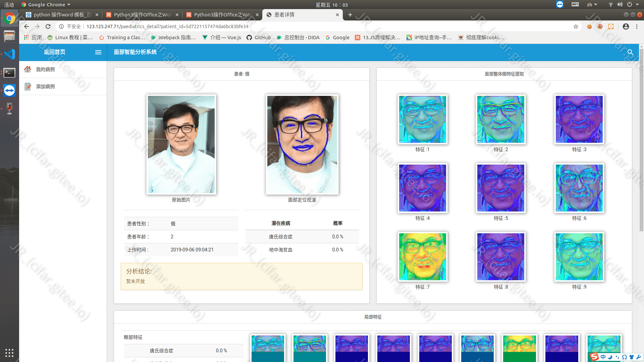Open the search icon in header
644x362 pixels.
(x=630, y=52)
